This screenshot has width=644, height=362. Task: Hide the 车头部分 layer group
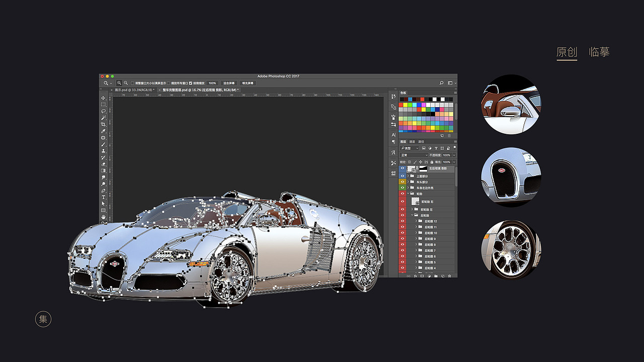(402, 182)
